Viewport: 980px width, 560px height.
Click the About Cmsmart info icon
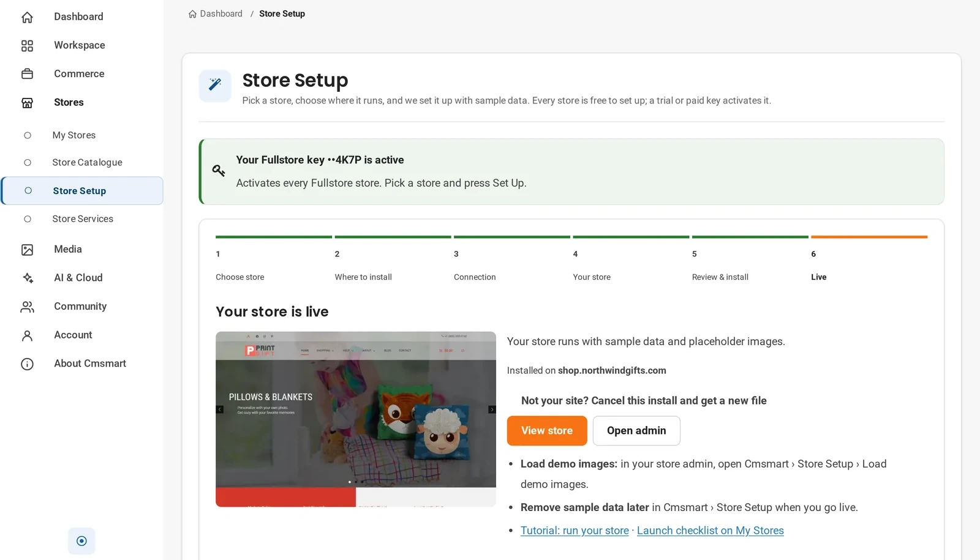[x=27, y=364]
